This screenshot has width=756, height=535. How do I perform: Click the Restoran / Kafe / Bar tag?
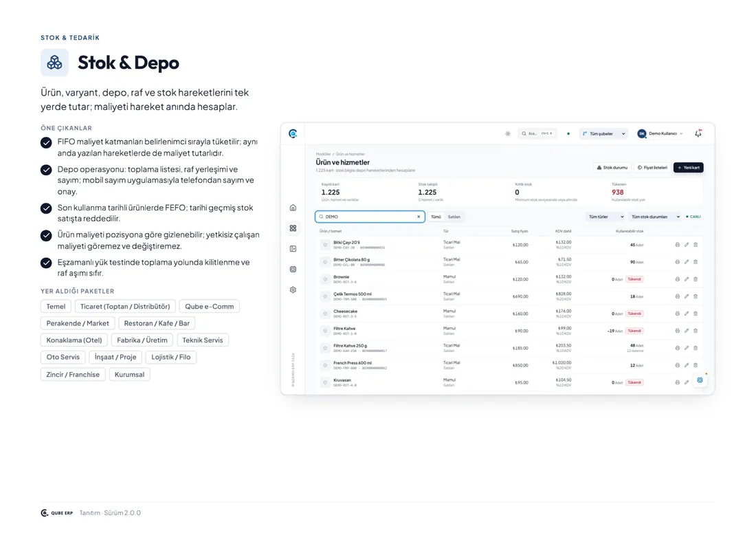pos(157,323)
